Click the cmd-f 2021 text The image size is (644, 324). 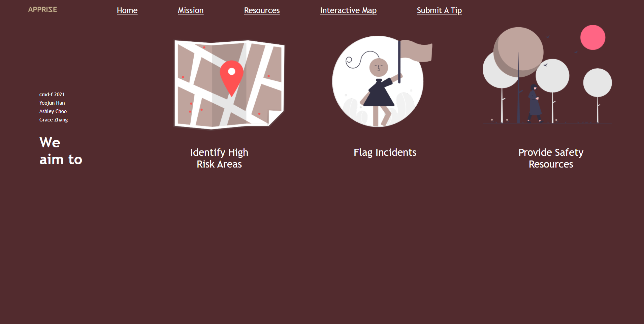[52, 95]
